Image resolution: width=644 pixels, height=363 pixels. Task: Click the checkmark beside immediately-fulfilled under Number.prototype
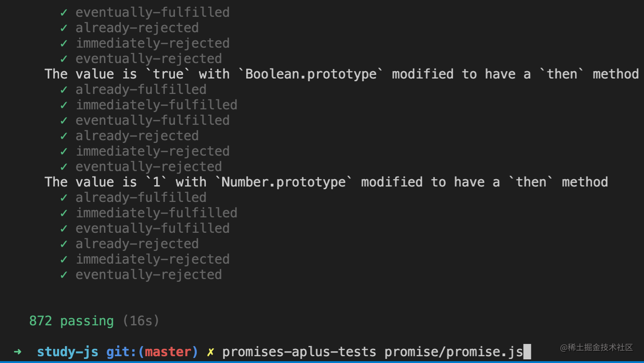click(64, 213)
